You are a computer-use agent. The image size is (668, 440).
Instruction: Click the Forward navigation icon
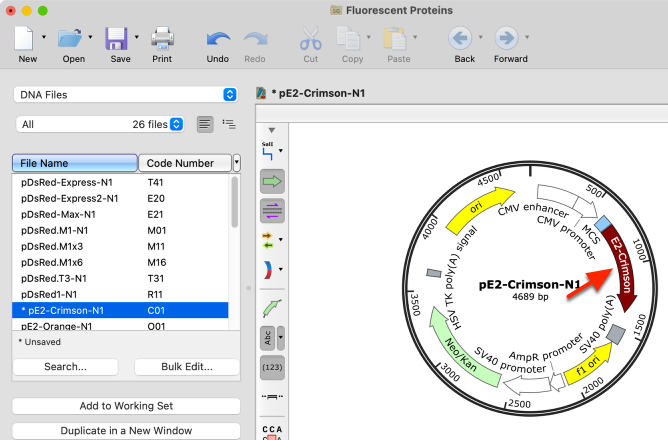[x=507, y=38]
